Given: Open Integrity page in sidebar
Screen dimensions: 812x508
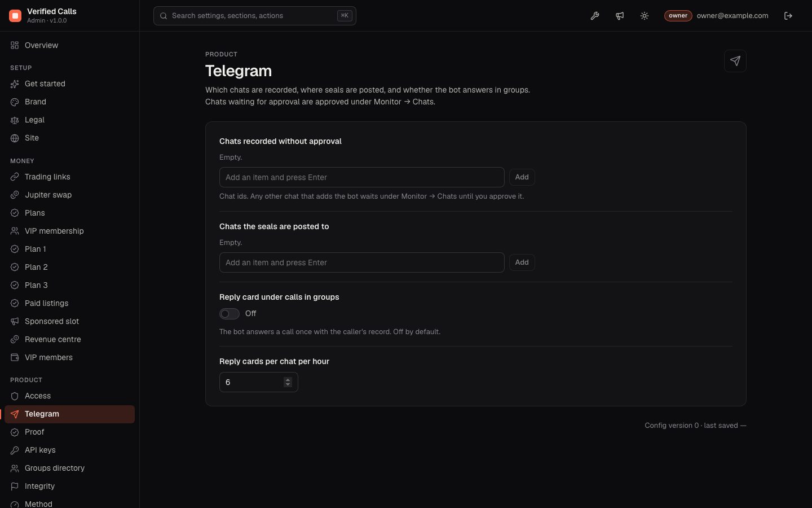Looking at the screenshot, I should pos(69,486).
